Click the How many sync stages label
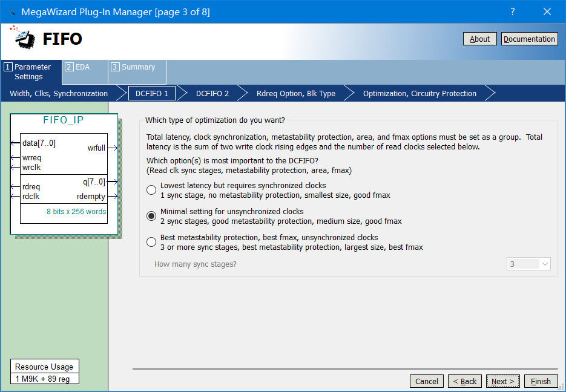 196,264
